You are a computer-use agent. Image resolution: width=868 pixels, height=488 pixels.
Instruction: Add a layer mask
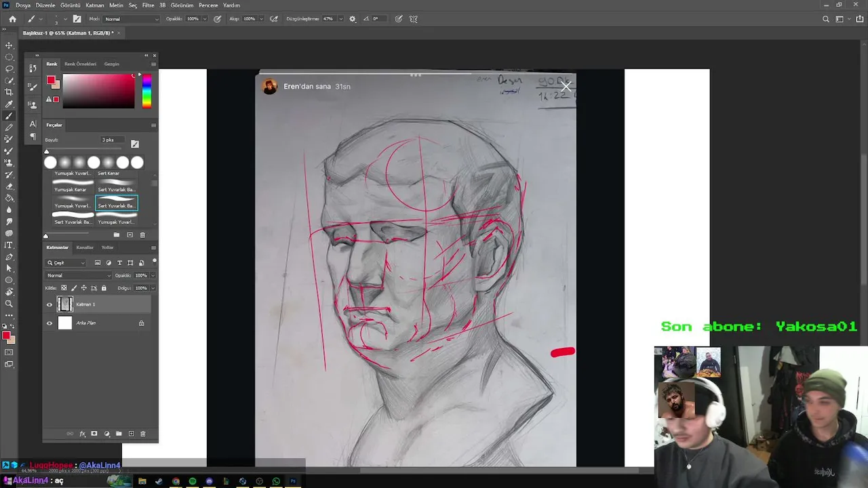tap(94, 434)
